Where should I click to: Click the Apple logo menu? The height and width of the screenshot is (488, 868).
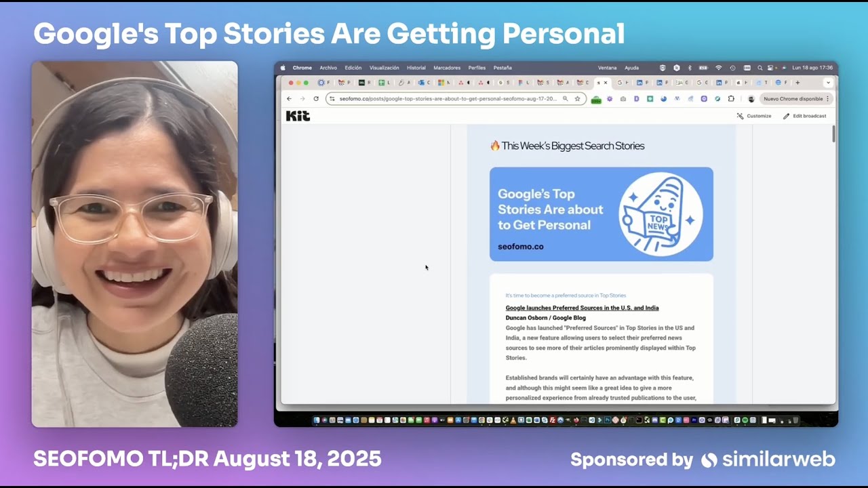[283, 68]
